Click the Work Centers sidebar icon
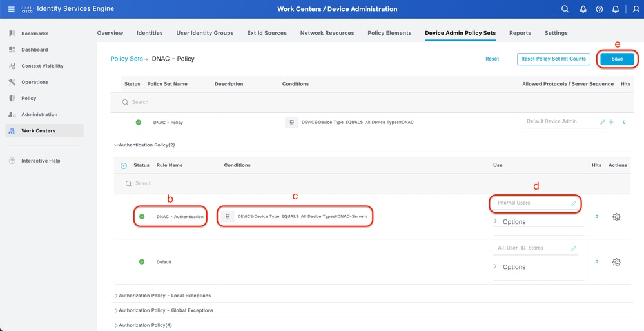 12,131
